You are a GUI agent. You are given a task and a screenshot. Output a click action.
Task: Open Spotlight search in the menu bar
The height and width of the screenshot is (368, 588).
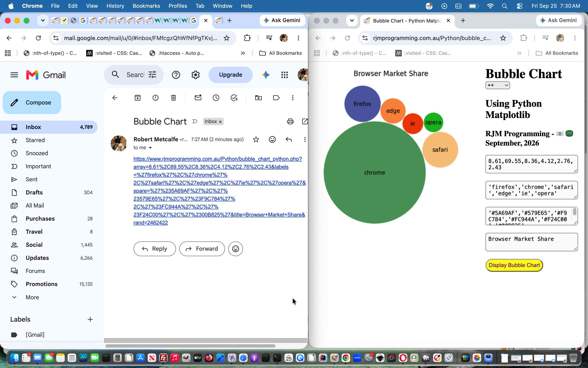[x=504, y=6]
